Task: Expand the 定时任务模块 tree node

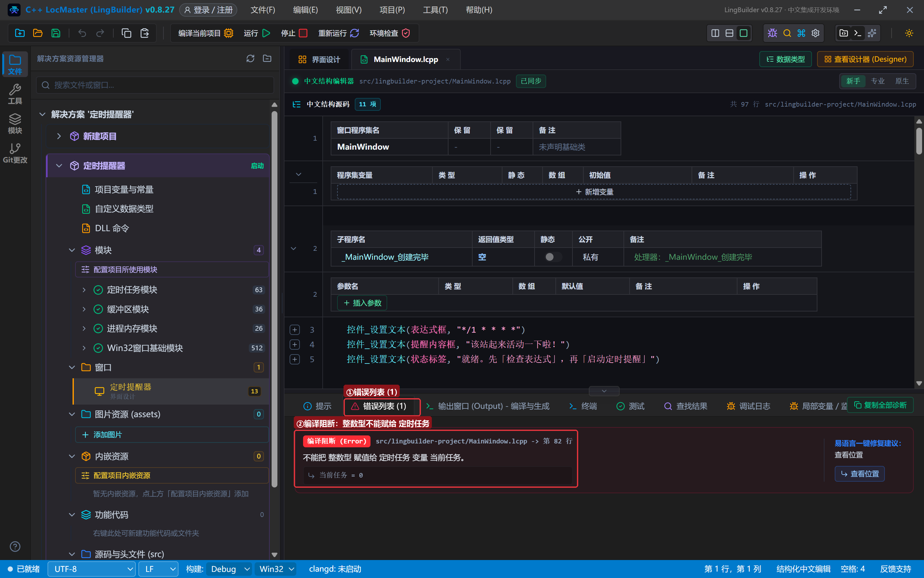Action: click(84, 290)
